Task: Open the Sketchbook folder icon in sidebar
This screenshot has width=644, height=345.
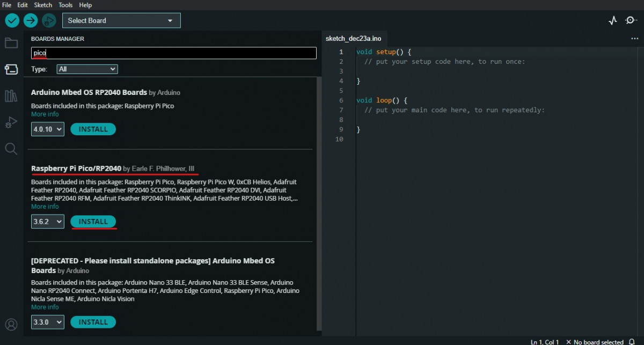Action: [x=11, y=43]
